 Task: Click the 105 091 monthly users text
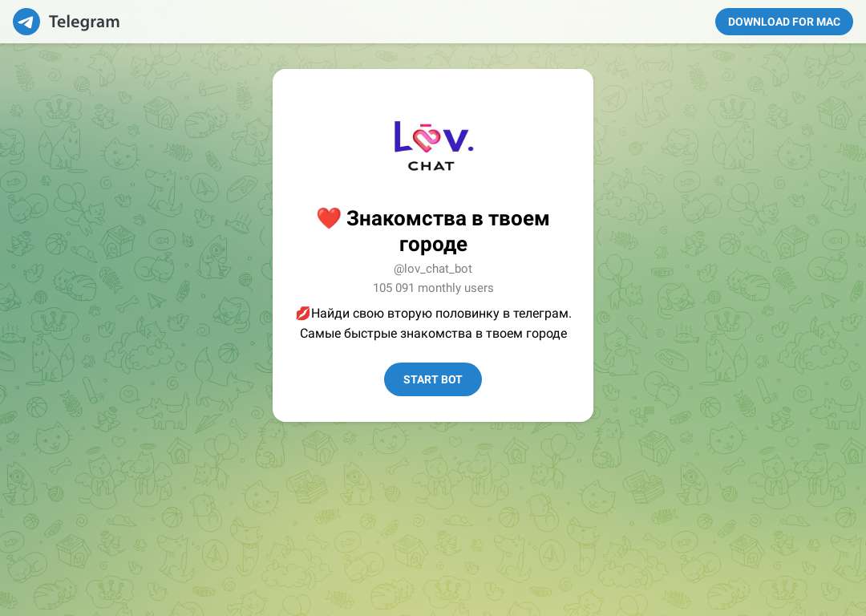pyautogui.click(x=433, y=288)
